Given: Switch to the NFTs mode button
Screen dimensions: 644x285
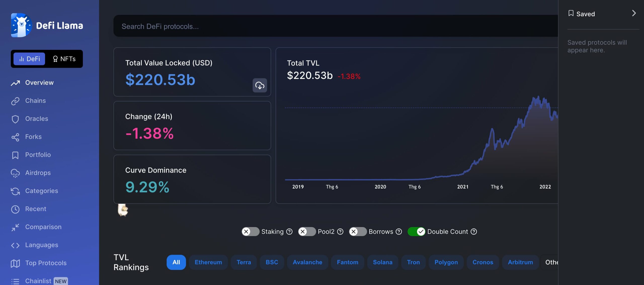Looking at the screenshot, I should pos(64,59).
